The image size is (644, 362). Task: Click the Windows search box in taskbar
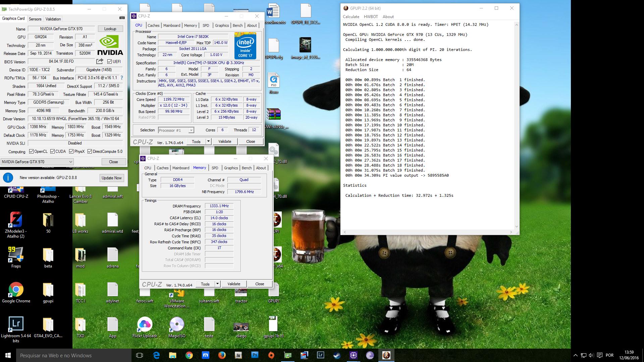[x=73, y=355]
